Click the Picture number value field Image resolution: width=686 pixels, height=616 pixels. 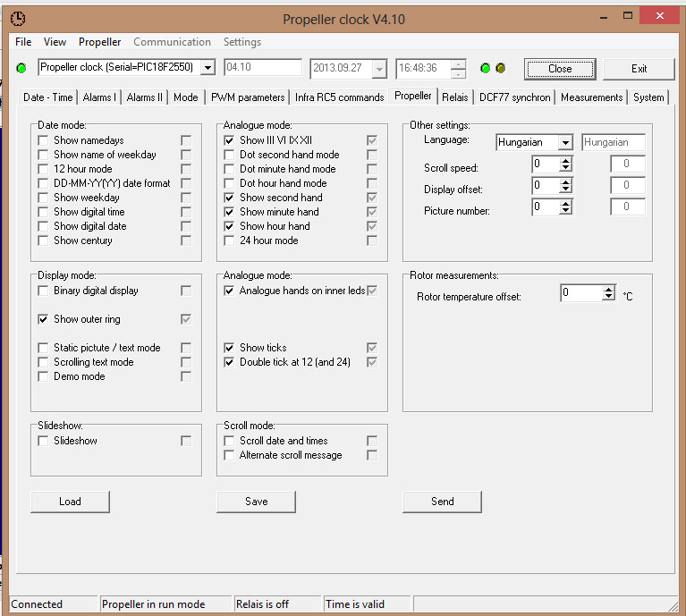(x=545, y=207)
